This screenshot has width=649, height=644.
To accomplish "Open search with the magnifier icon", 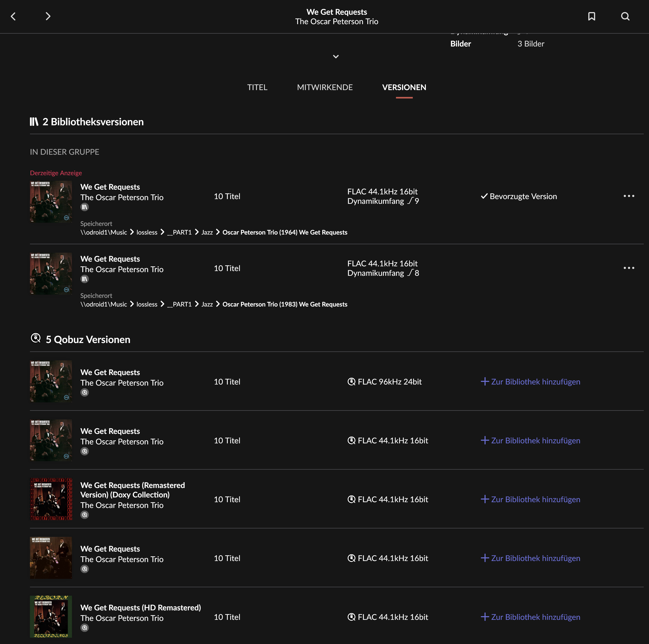I will click(x=625, y=16).
